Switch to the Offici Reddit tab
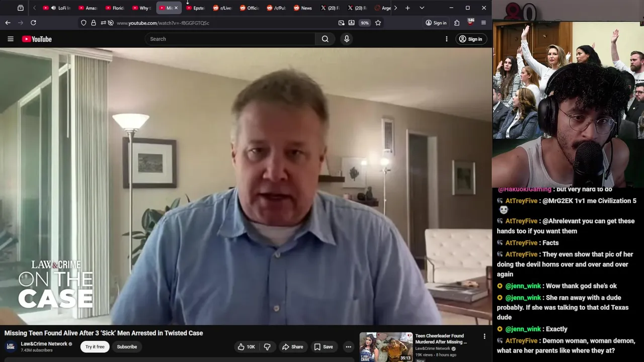The height and width of the screenshot is (362, 644). pyautogui.click(x=250, y=8)
